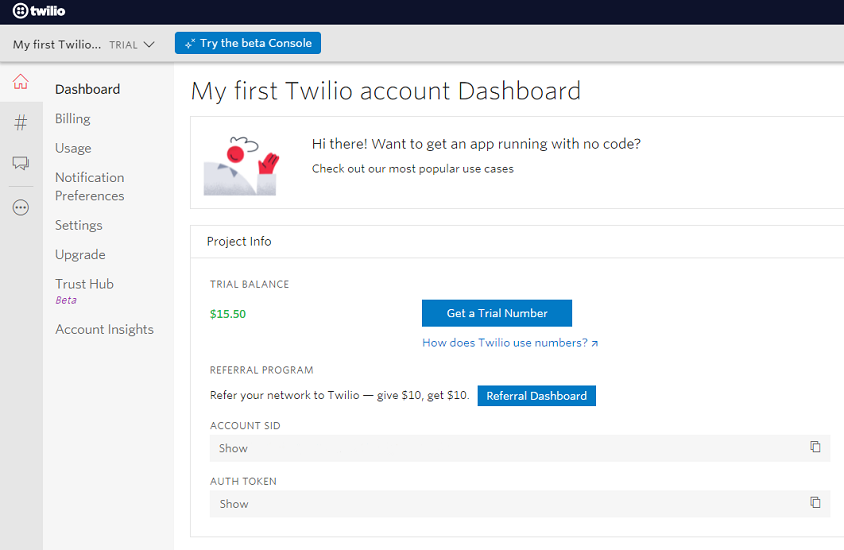Expand the My first Twilio account switcher
Image resolution: width=844 pixels, height=550 pixels.
coord(83,45)
